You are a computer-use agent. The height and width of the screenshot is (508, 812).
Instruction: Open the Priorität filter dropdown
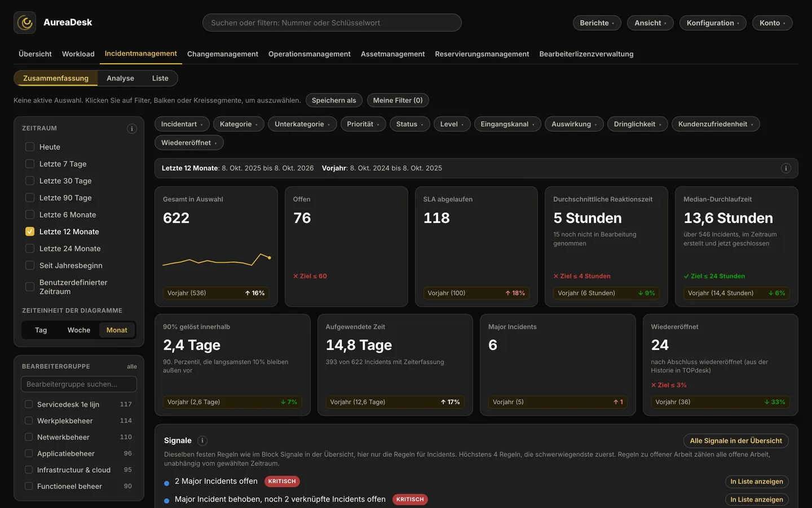[363, 124]
